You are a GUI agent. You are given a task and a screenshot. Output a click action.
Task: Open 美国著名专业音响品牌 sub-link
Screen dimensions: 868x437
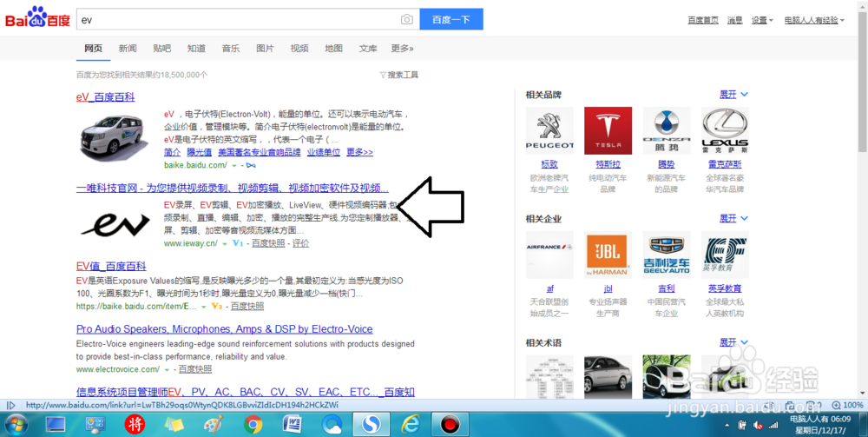click(x=259, y=152)
